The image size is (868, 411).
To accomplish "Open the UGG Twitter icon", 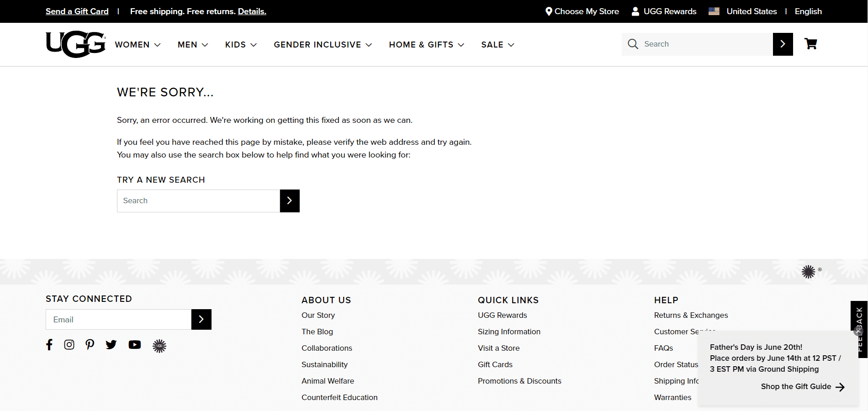I will tap(111, 345).
